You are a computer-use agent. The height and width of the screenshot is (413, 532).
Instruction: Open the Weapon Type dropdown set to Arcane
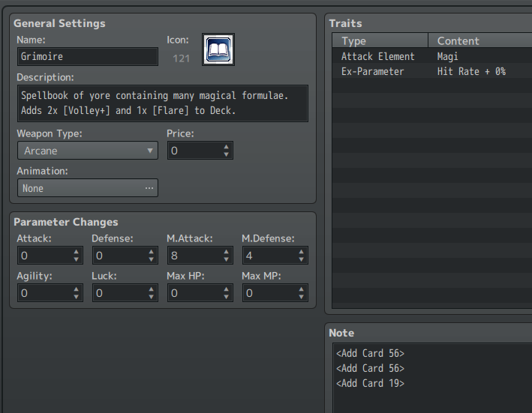[x=88, y=151]
